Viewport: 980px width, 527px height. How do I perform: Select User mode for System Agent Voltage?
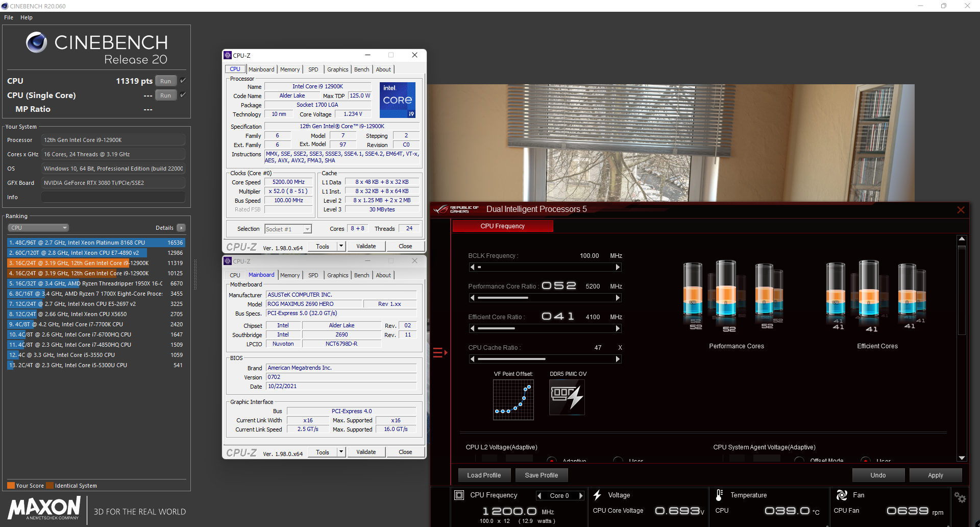pyautogui.click(x=866, y=460)
